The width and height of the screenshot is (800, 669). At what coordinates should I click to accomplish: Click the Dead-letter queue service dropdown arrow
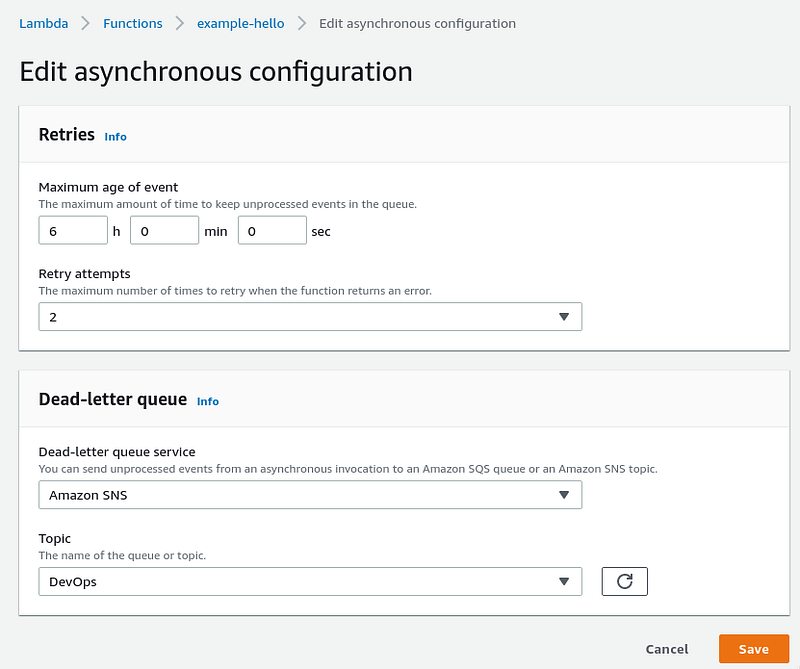point(564,495)
